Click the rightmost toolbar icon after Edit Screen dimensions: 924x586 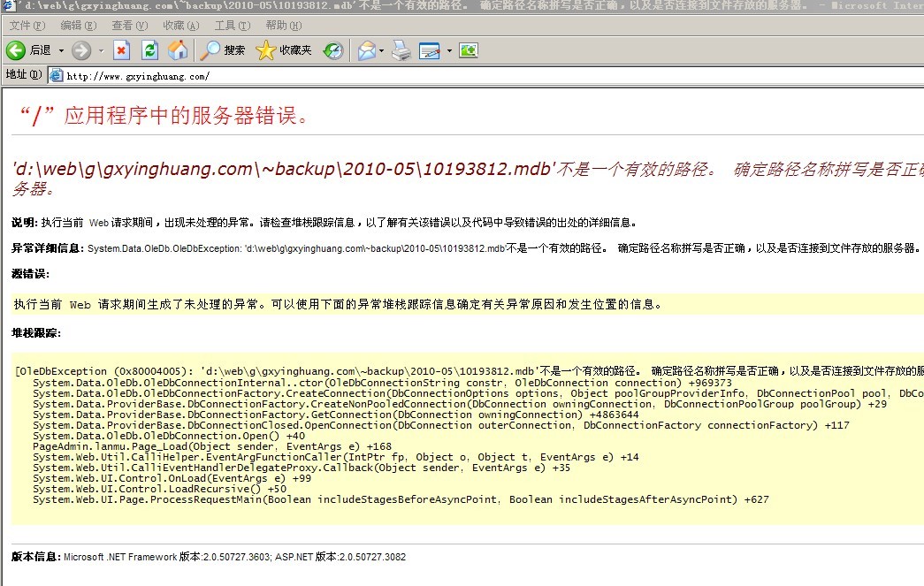coord(469,50)
